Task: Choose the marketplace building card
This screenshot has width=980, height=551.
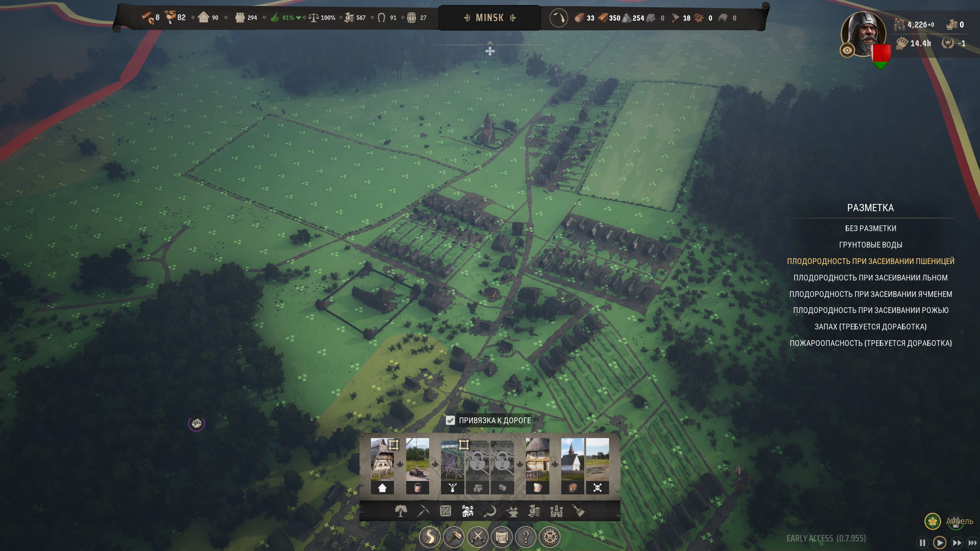Action: [452, 466]
